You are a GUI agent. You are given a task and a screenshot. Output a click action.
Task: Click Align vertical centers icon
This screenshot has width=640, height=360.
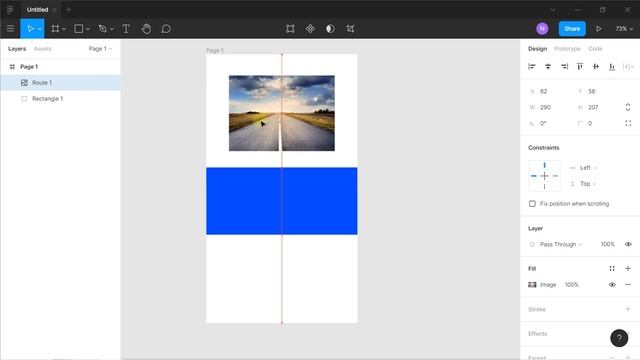[x=596, y=67]
